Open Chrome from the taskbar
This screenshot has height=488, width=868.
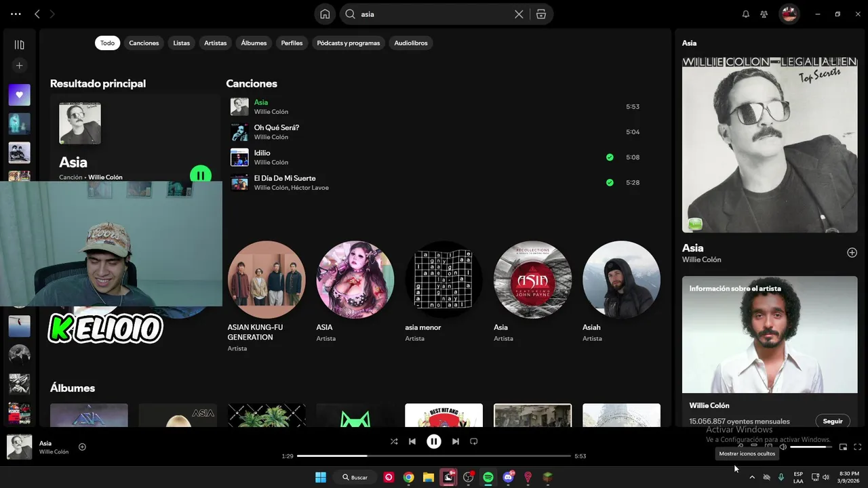(x=409, y=477)
